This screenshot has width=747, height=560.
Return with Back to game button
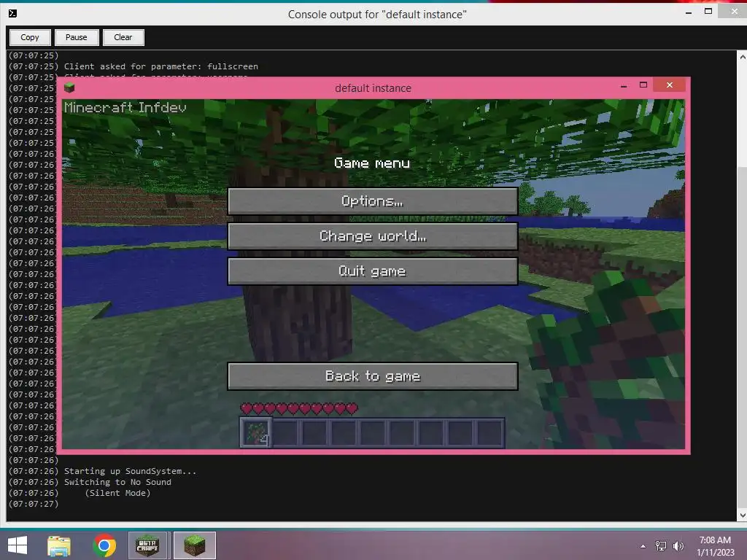pos(373,376)
